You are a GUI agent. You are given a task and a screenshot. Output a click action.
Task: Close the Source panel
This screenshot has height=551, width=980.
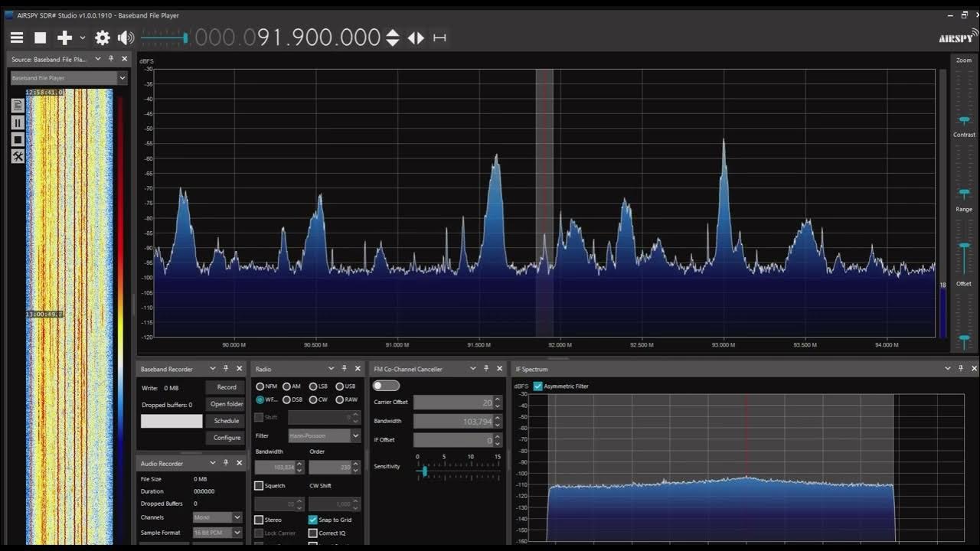[x=125, y=59]
